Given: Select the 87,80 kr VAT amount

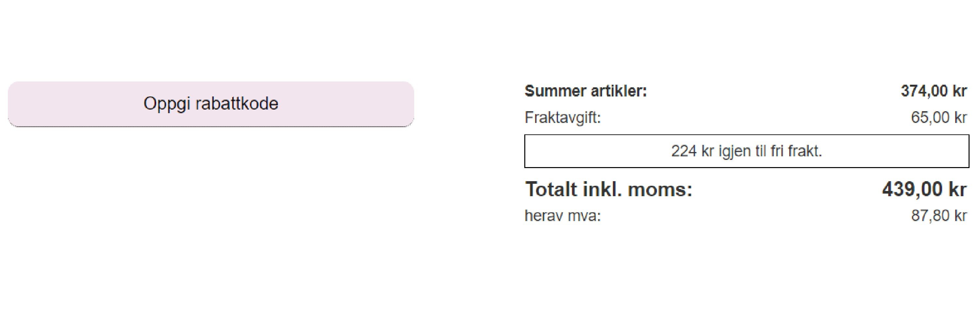Looking at the screenshot, I should tap(939, 216).
